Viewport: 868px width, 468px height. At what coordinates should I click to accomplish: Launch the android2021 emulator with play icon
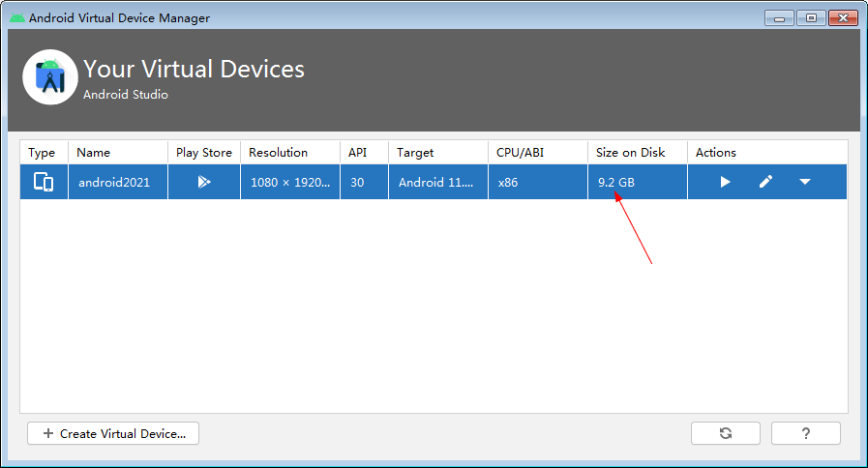point(725,182)
